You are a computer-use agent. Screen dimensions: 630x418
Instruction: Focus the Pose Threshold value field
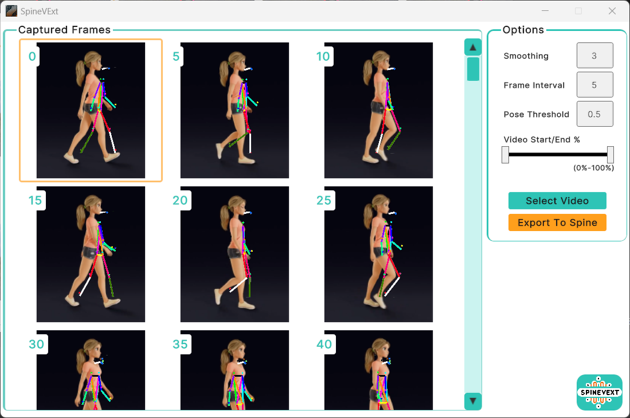tap(595, 114)
